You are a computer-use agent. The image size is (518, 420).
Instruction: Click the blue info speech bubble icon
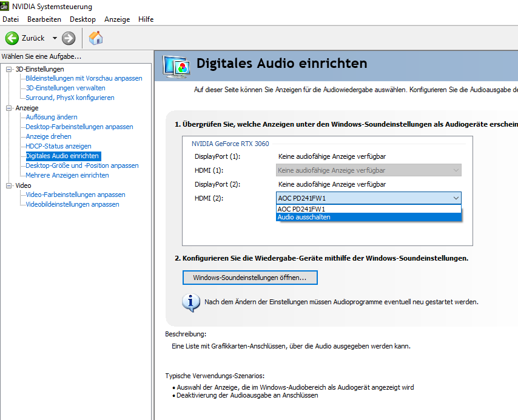point(190,302)
